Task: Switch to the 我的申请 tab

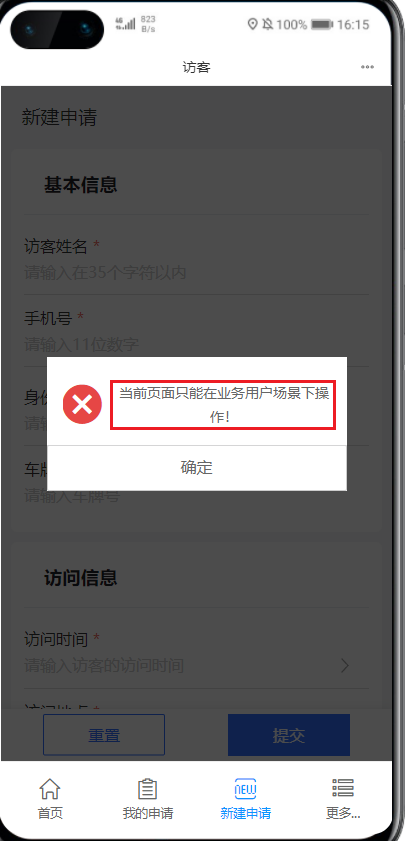Action: (x=148, y=798)
